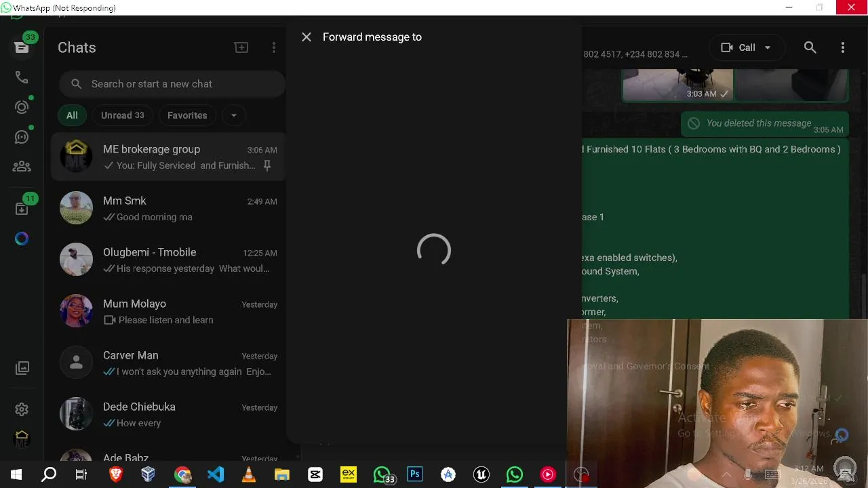Open the Dede Chiebuka chat
868x488 pixels.
168,415
